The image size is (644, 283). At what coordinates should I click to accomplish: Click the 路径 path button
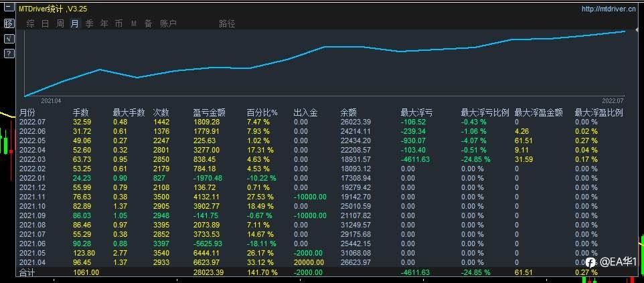click(x=227, y=24)
